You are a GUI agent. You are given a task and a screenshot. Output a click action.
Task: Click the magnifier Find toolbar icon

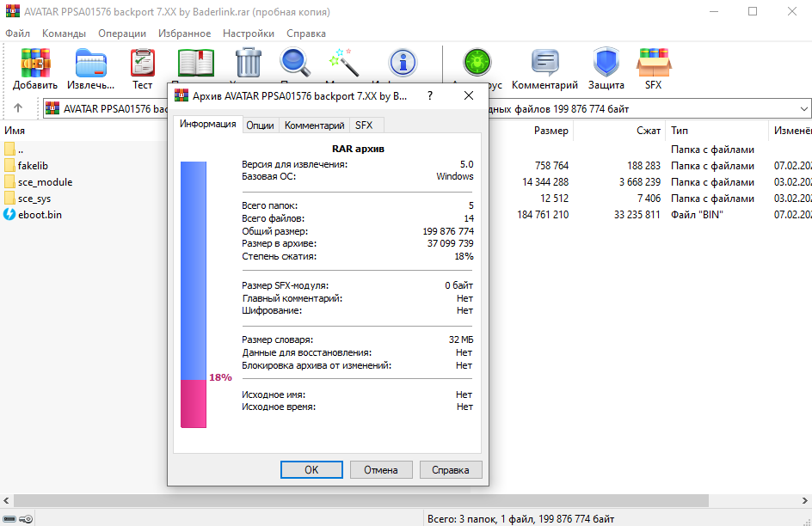295,63
